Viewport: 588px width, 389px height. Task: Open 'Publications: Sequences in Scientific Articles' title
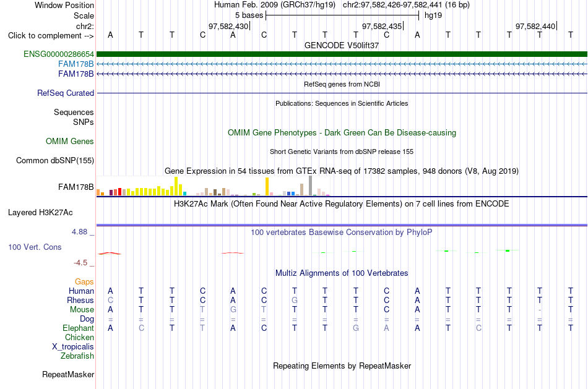click(x=342, y=103)
